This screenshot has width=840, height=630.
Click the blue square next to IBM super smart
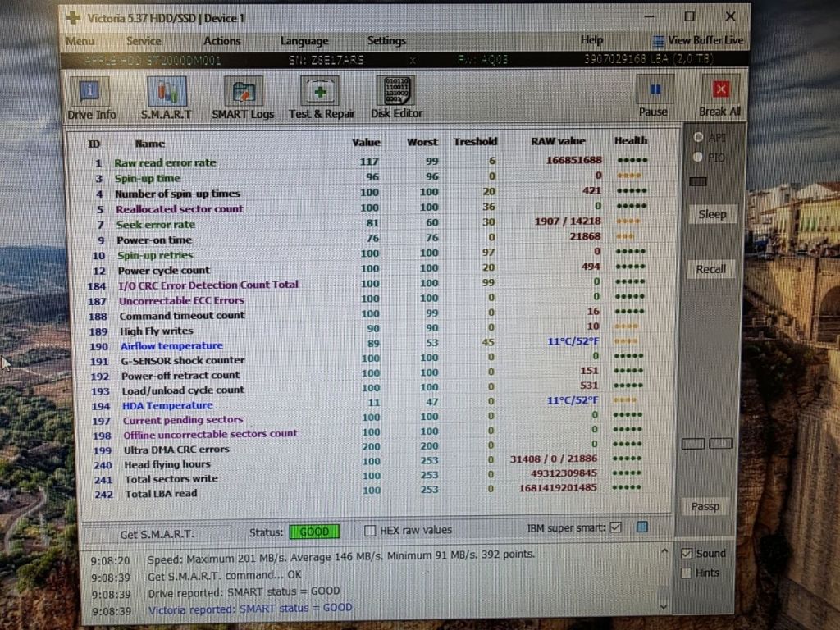coord(641,527)
